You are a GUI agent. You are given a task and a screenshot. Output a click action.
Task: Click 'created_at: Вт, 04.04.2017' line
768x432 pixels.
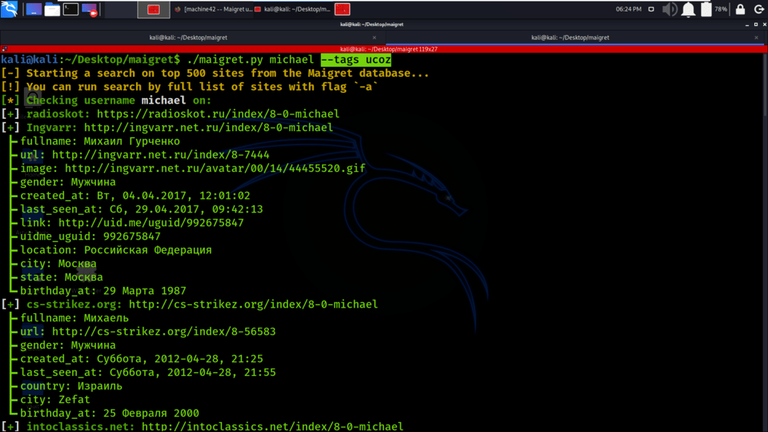point(135,196)
